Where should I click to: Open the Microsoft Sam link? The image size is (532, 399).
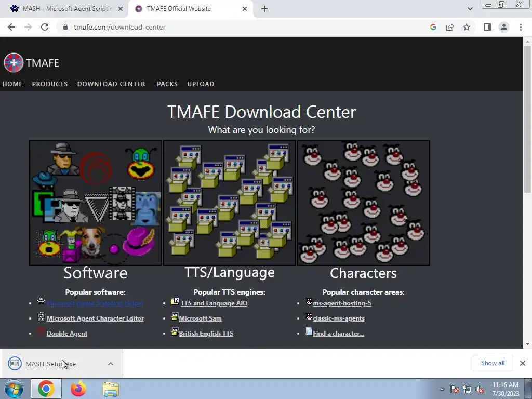(x=200, y=318)
